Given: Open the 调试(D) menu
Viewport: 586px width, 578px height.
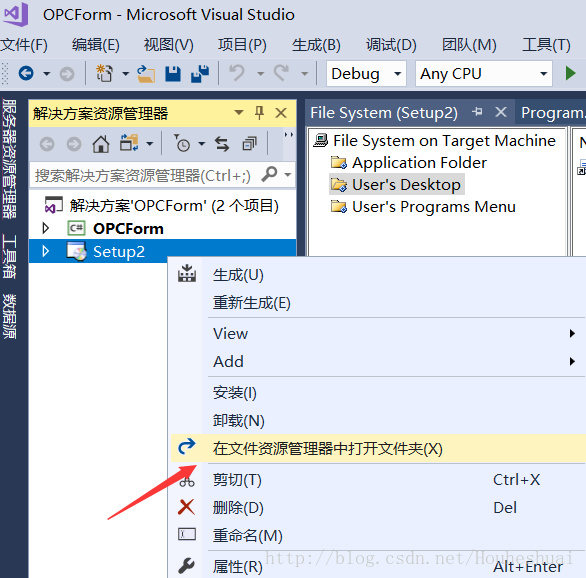Looking at the screenshot, I should [391, 45].
